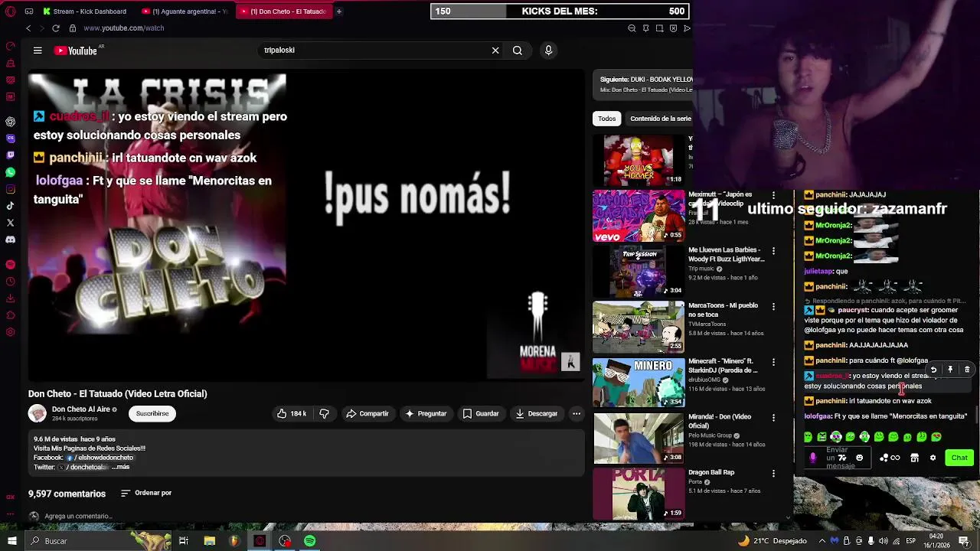This screenshot has height=551, width=980.
Task: Send message with green Chat button
Action: click(959, 458)
